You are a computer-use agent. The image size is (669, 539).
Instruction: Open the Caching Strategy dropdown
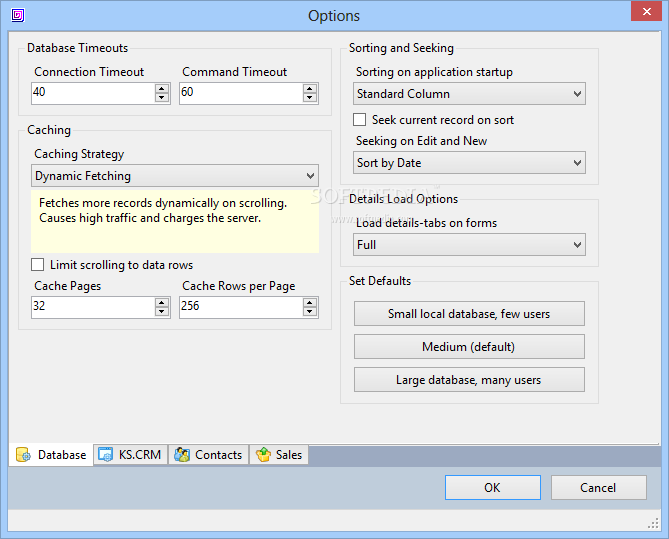175,176
